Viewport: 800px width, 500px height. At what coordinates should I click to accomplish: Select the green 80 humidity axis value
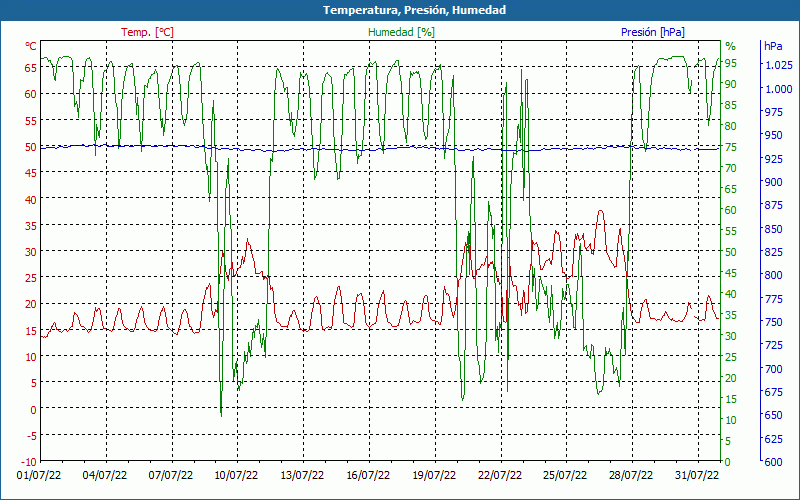click(731, 126)
